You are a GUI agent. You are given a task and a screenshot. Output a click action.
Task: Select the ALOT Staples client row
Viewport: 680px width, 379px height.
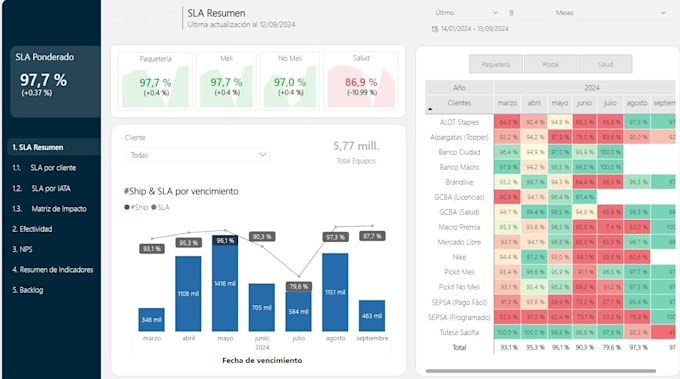[459, 122]
